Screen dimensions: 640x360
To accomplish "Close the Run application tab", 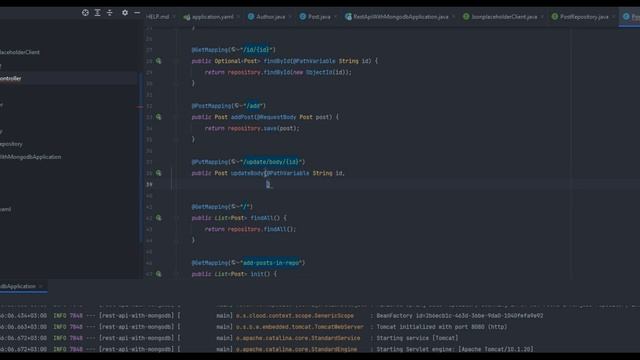I will 40,286.
